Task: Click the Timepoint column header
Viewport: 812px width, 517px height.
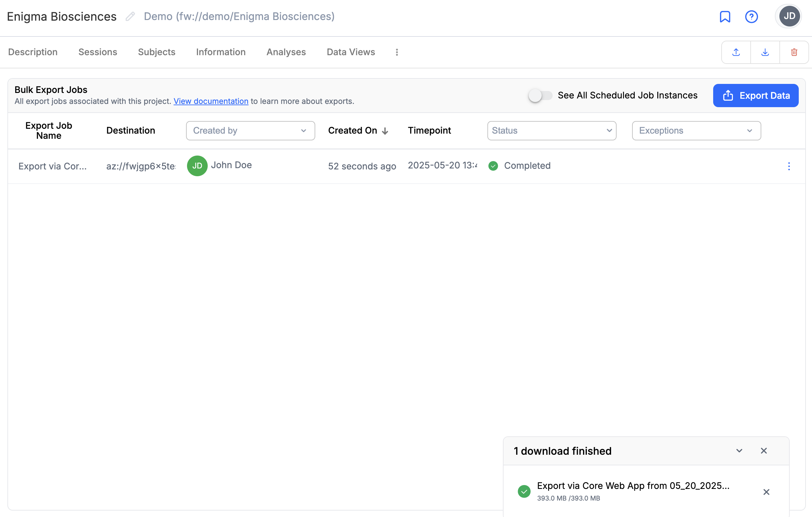Action: click(x=429, y=131)
